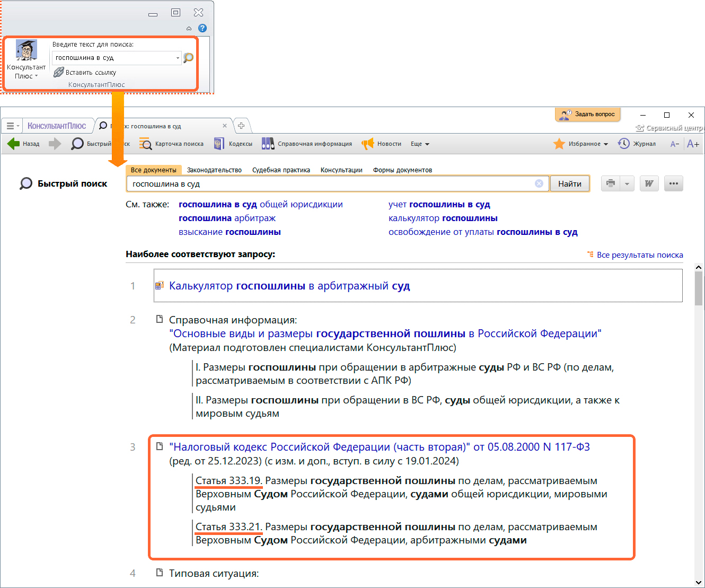705x588 pixels.
Task: Click the grey forward arrow
Action: [55, 144]
